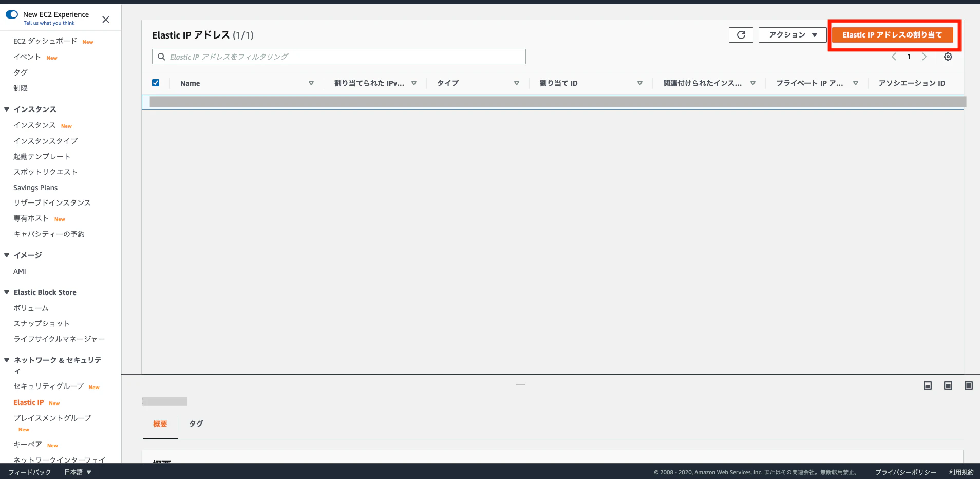This screenshot has height=479, width=980.
Task: Open フィードバック in footer
Action: point(30,472)
